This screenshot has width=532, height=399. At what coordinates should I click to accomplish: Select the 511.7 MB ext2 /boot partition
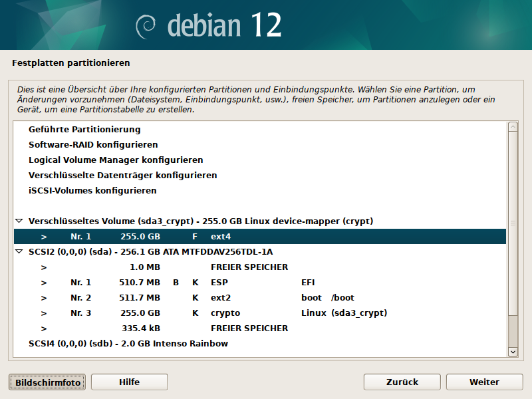259,298
